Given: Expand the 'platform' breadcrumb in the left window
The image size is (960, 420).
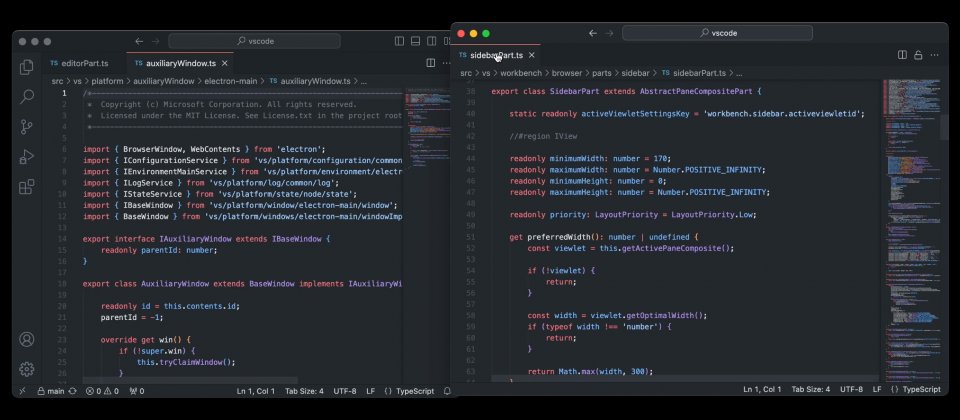Looking at the screenshot, I should 107,81.
